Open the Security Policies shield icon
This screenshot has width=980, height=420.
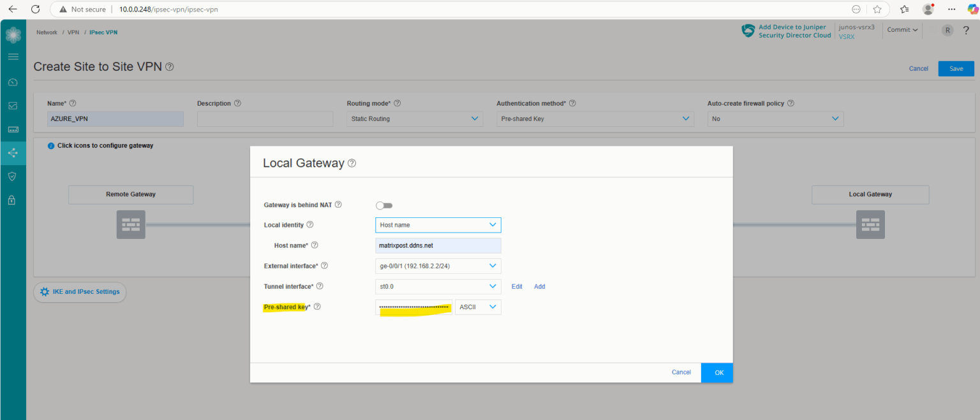(13, 177)
